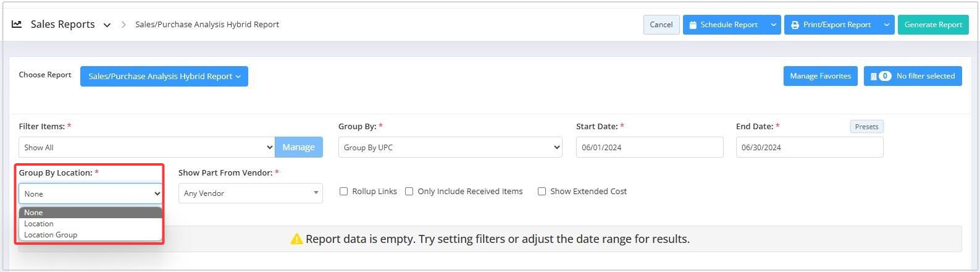This screenshot has height=272, width=980.
Task: Click the Generate Report button
Action: point(933,25)
